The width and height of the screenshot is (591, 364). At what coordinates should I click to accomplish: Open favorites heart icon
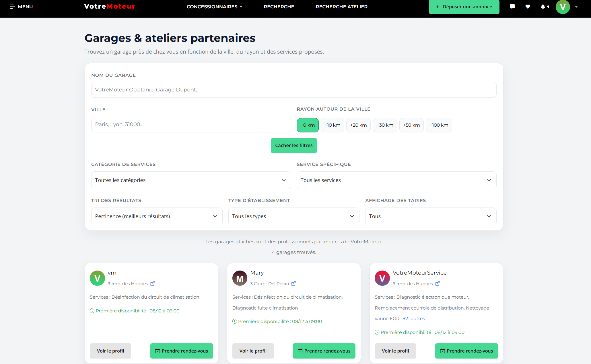(x=528, y=7)
